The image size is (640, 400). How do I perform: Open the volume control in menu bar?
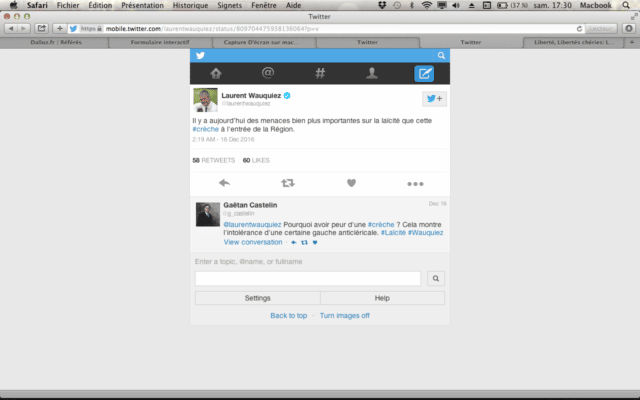click(456, 5)
